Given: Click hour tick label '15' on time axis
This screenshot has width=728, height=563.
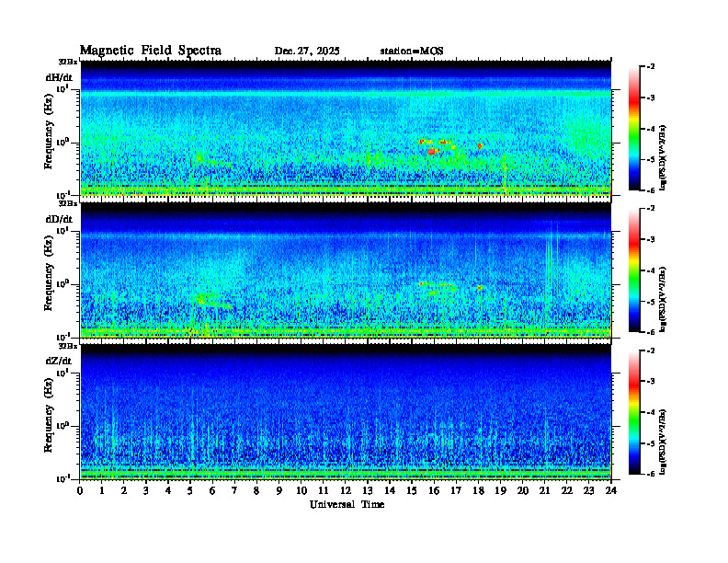Looking at the screenshot, I should point(412,491).
